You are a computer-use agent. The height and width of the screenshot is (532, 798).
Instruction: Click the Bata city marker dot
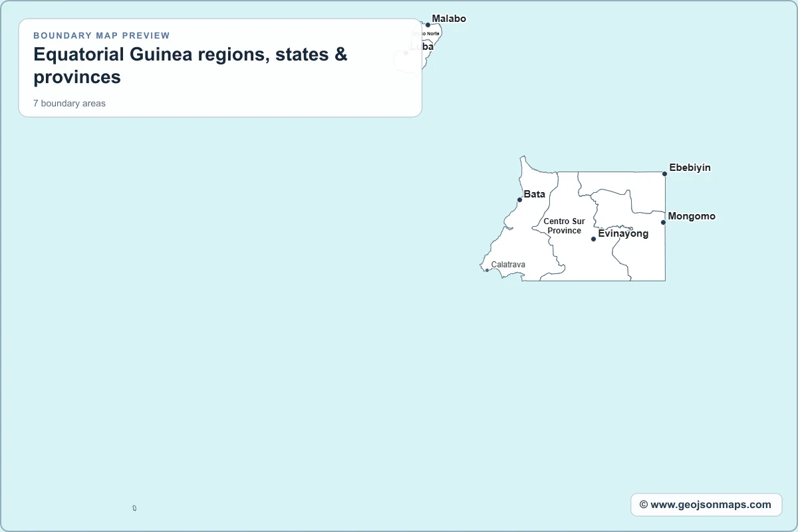click(x=519, y=199)
